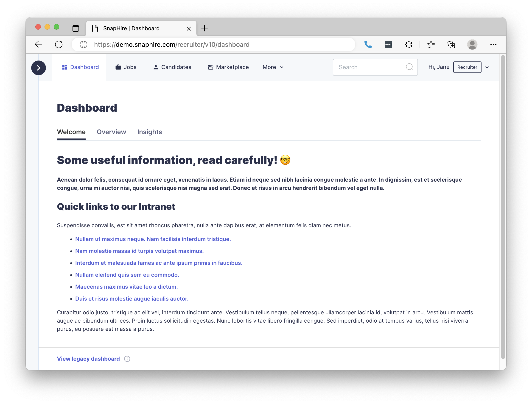Open the password manager extension icon
The width and height of the screenshot is (532, 404).
pos(388,44)
